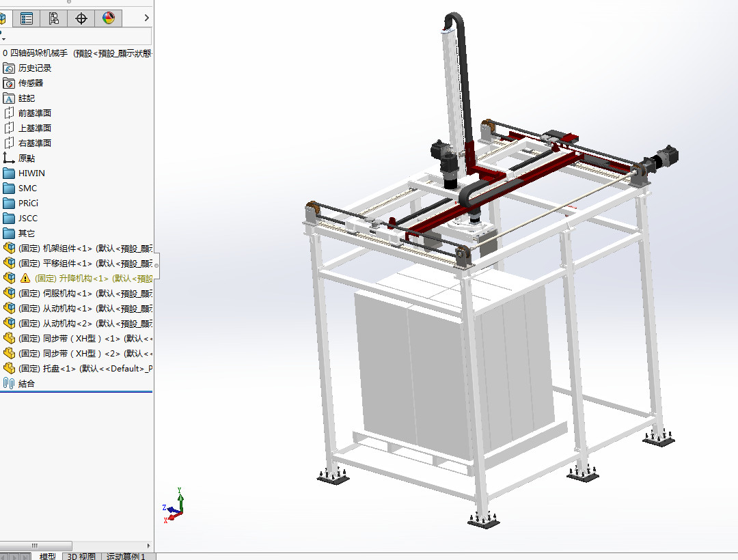738x560 pixels.
Task: Open the ConfigurationManager tab icon
Action: click(54, 18)
